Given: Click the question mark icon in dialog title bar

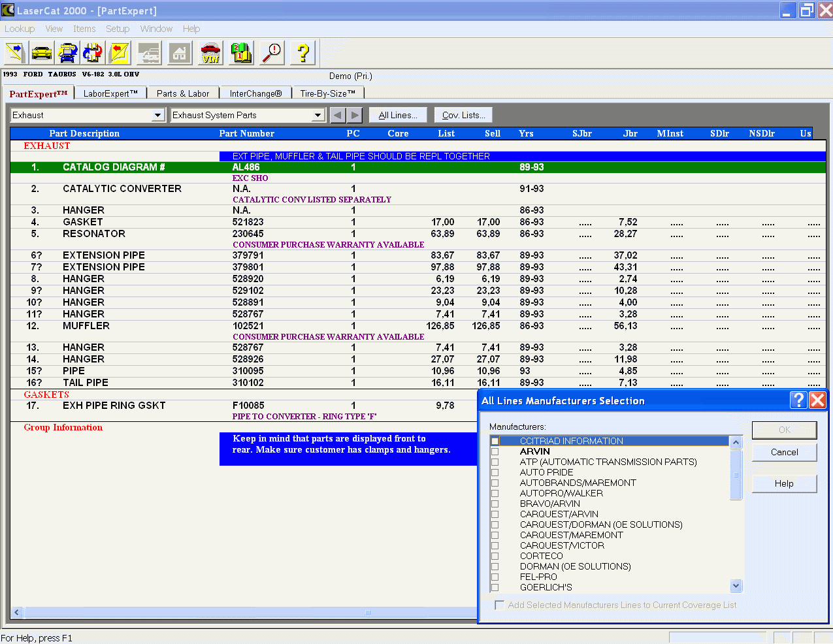Looking at the screenshot, I should pos(798,400).
